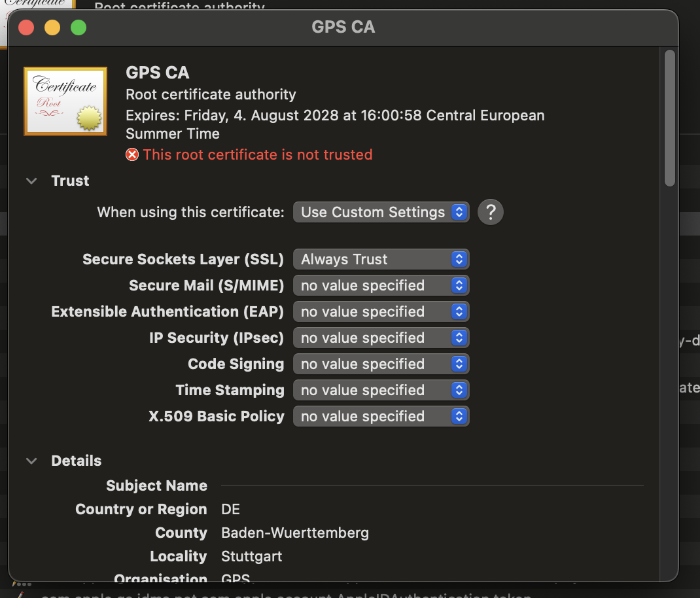Open help with the question mark button

(x=490, y=213)
